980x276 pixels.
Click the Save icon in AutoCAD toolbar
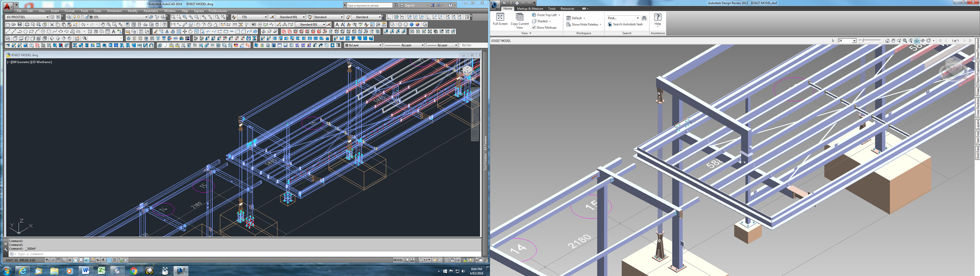click(x=19, y=25)
